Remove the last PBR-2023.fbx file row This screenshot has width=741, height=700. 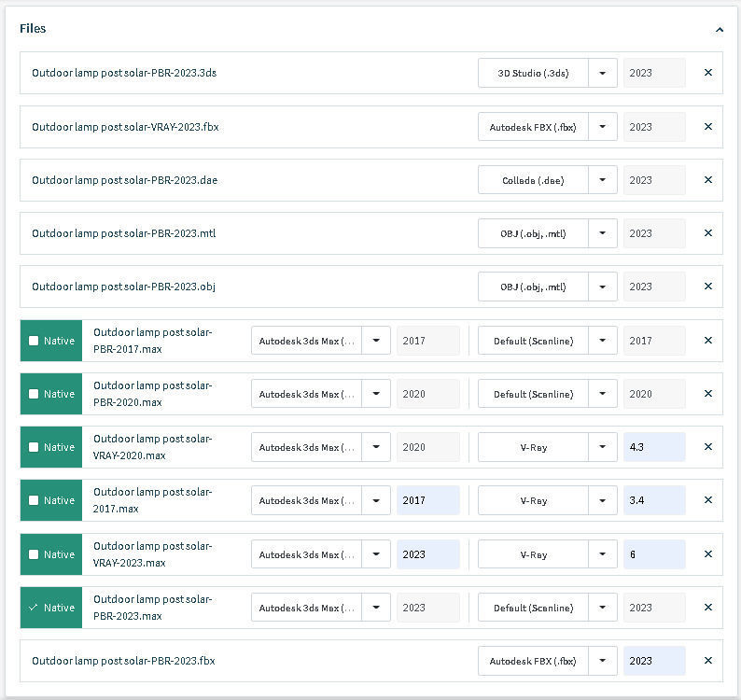[708, 661]
